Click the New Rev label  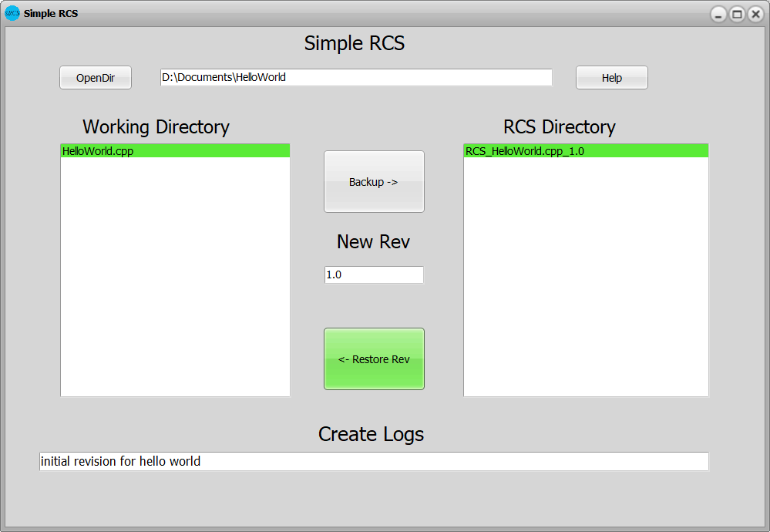(373, 241)
